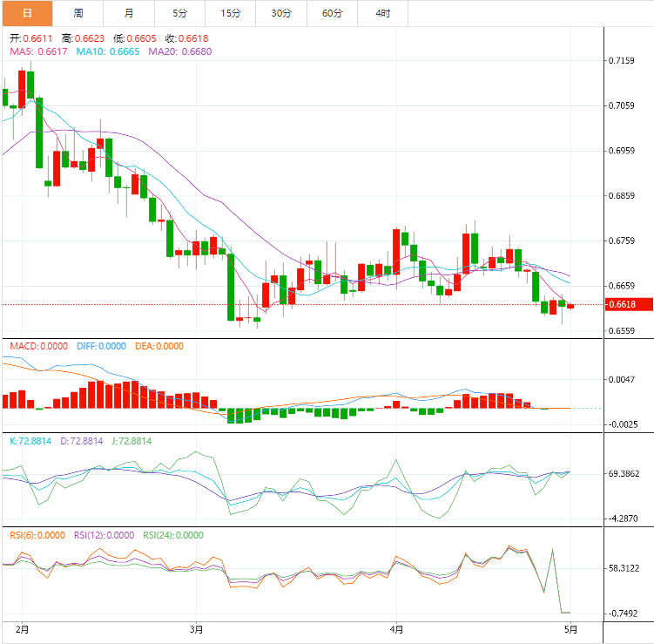This screenshot has height=644, width=654.
Task: Click the 4月 date marker on the time axis
Action: (x=396, y=628)
